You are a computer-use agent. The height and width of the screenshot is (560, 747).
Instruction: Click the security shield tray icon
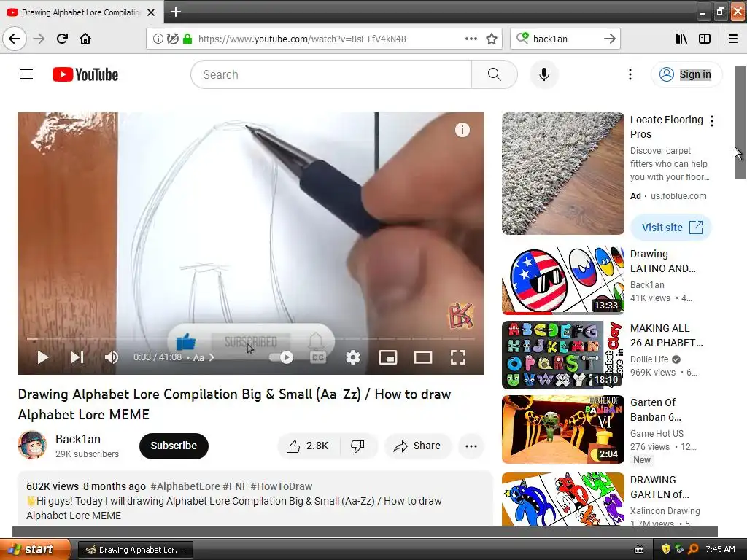pyautogui.click(x=666, y=549)
